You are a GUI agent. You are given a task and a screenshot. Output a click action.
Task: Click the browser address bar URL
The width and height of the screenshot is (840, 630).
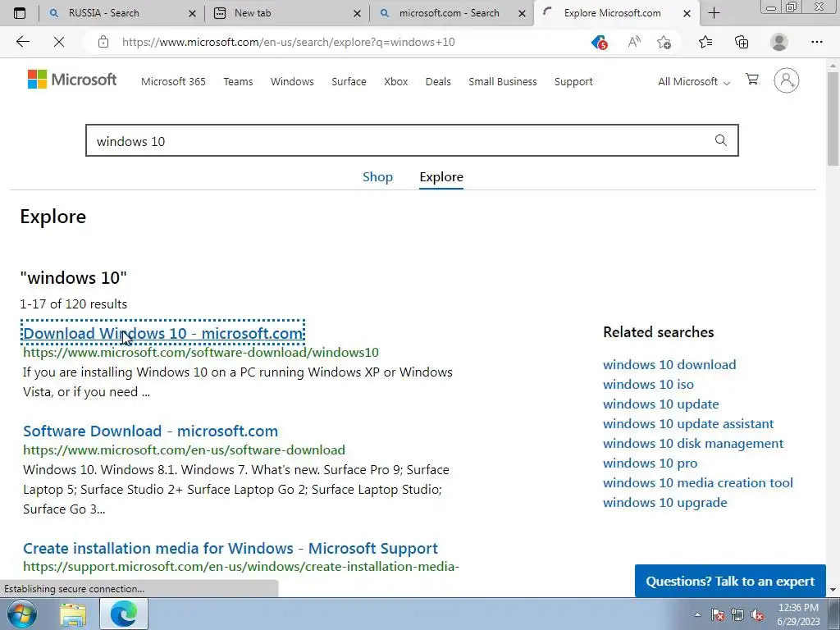[288, 42]
